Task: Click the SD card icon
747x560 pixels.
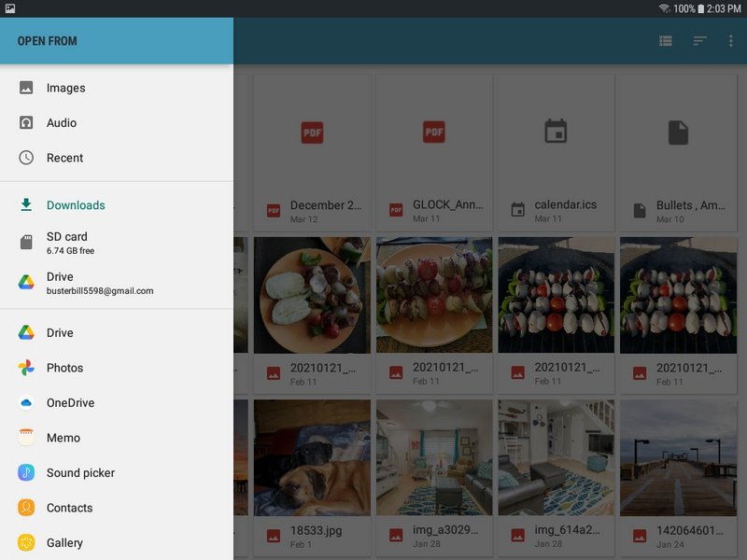Action: pos(26,243)
